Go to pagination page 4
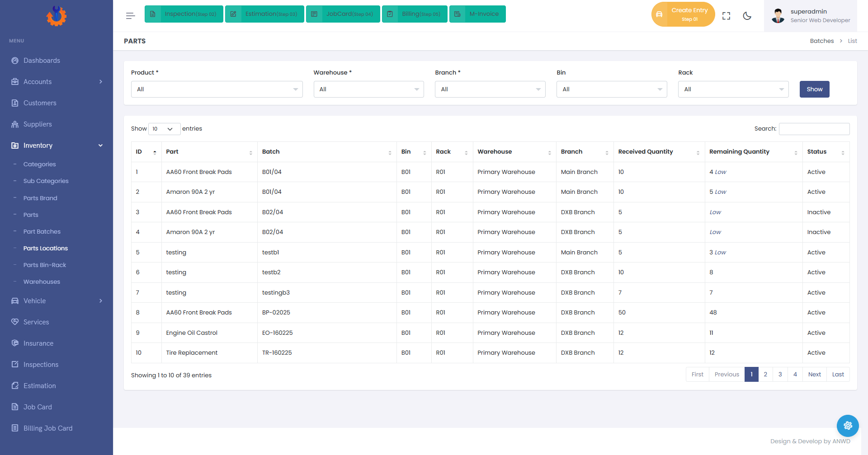Screen dimensions: 868x455 point(795,375)
